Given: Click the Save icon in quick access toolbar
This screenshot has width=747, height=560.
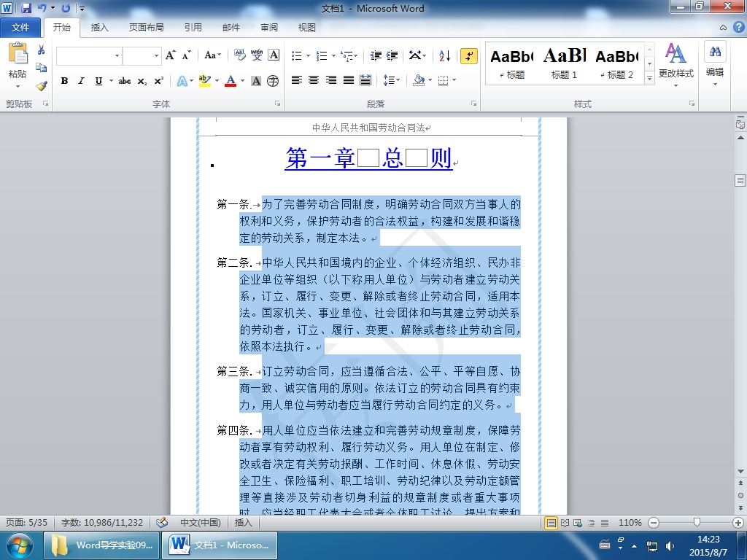Looking at the screenshot, I should (26, 8).
